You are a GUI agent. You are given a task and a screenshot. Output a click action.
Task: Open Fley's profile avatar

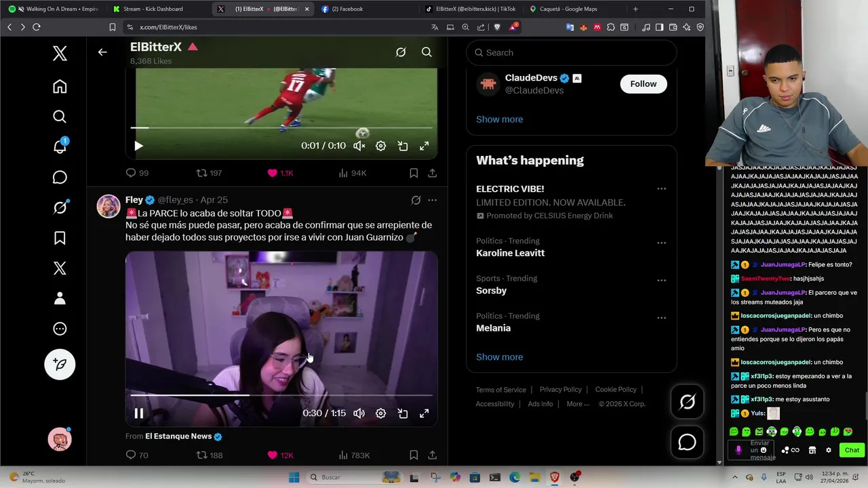coord(108,206)
